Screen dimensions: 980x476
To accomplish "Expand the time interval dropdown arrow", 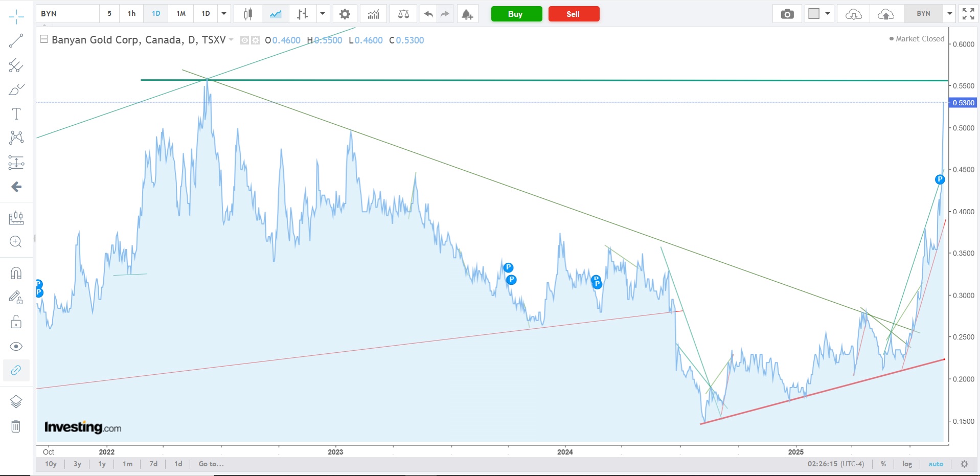I will (x=224, y=14).
